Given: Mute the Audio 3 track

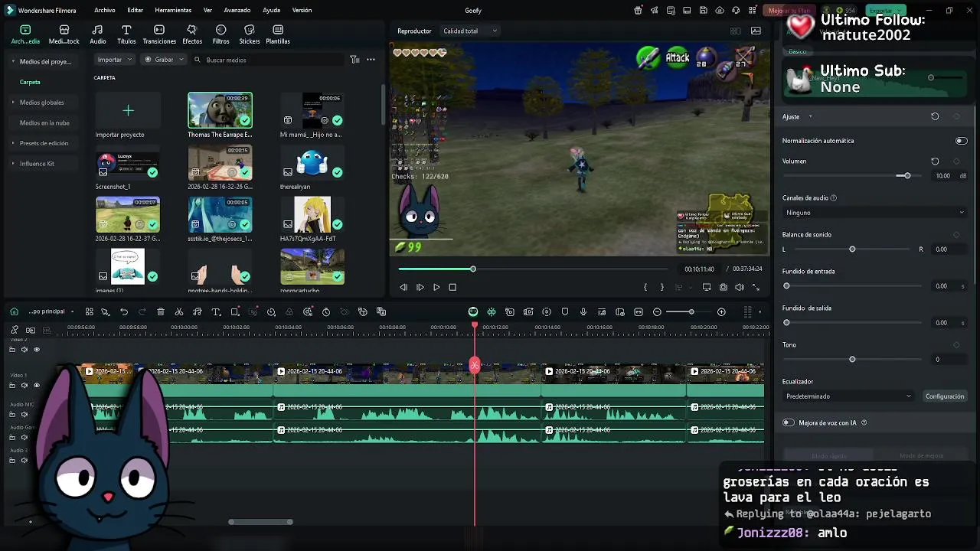Looking at the screenshot, I should click(24, 461).
